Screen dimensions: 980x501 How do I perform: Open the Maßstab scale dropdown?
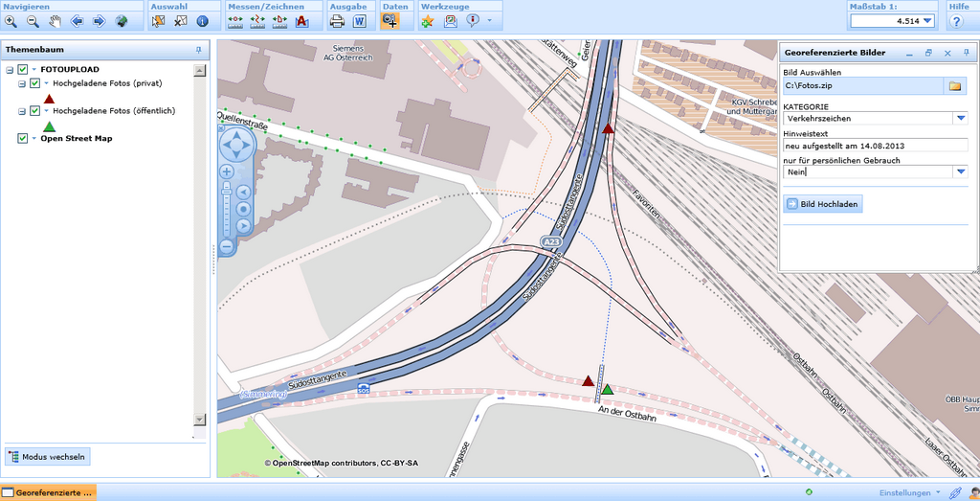coord(926,21)
